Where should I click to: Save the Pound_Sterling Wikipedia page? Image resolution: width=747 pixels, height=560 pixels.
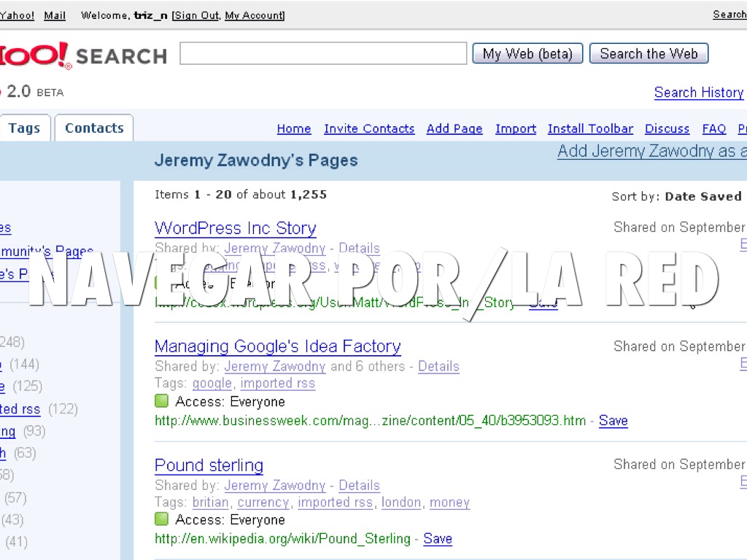pyautogui.click(x=438, y=539)
